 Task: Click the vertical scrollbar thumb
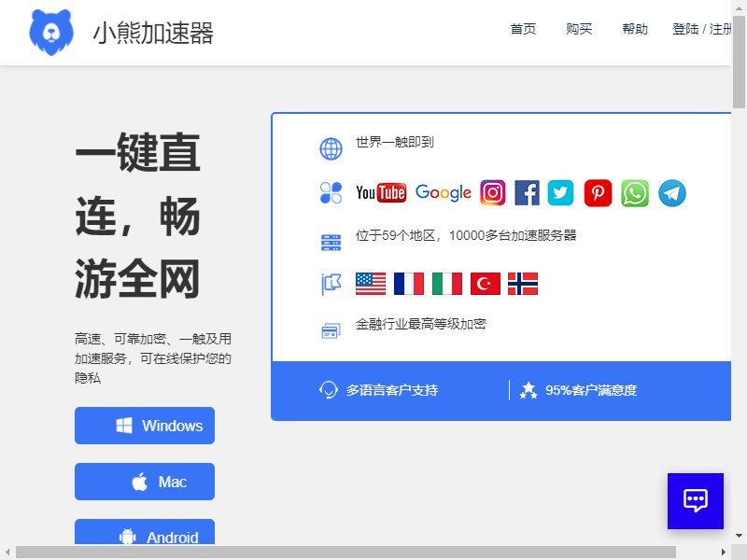[x=739, y=62]
